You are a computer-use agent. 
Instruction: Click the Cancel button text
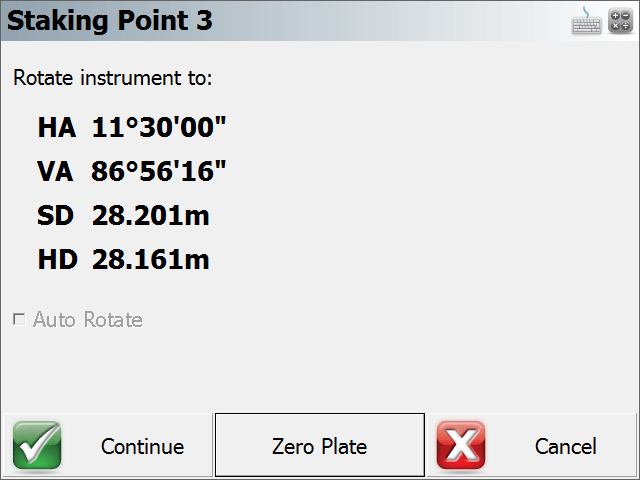pos(566,447)
